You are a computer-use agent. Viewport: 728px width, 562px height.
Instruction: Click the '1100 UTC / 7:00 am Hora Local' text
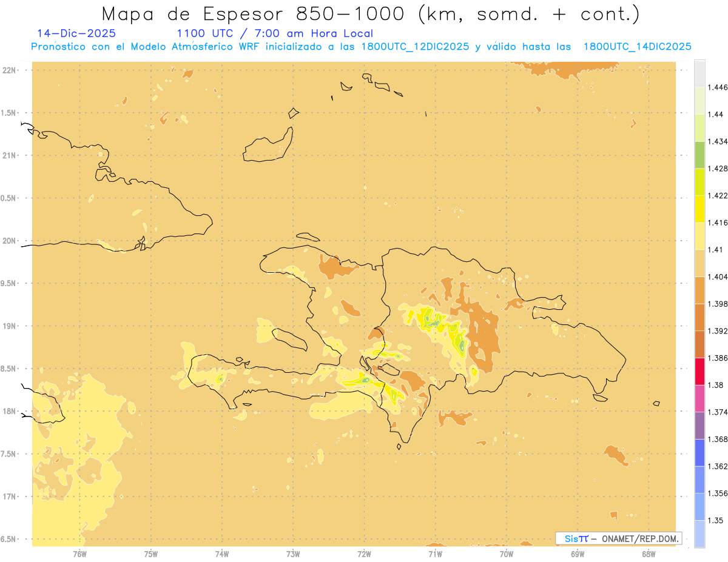point(275,33)
